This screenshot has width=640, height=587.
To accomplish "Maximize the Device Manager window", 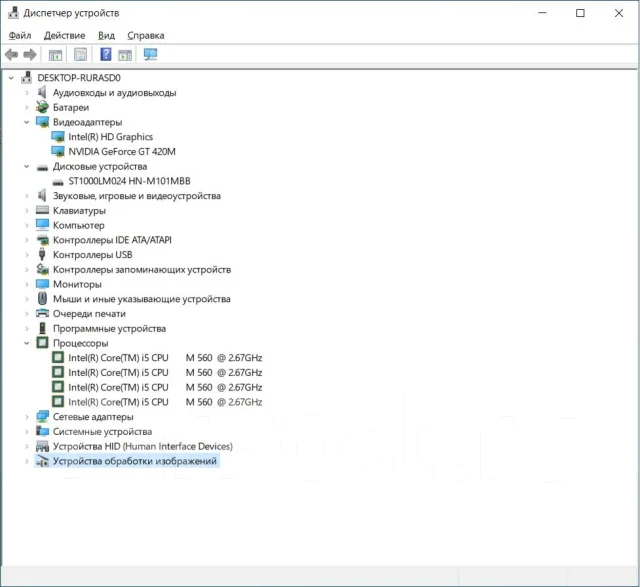I will click(x=580, y=13).
